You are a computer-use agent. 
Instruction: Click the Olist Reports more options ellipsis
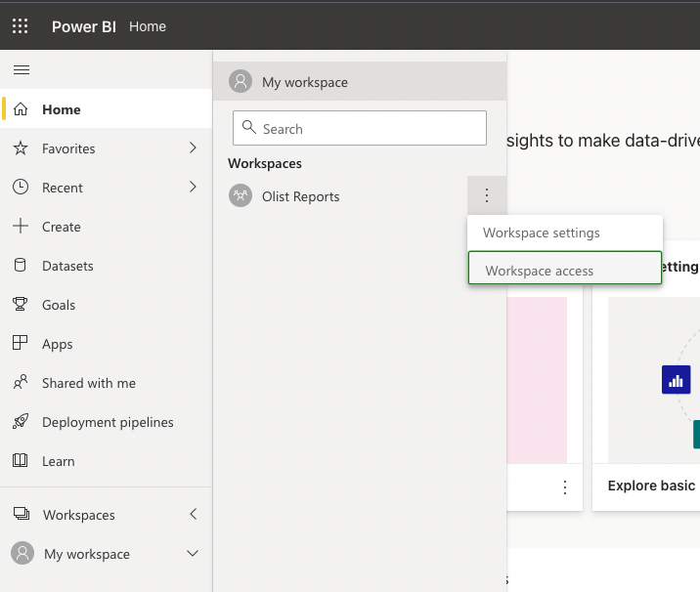[x=487, y=196]
